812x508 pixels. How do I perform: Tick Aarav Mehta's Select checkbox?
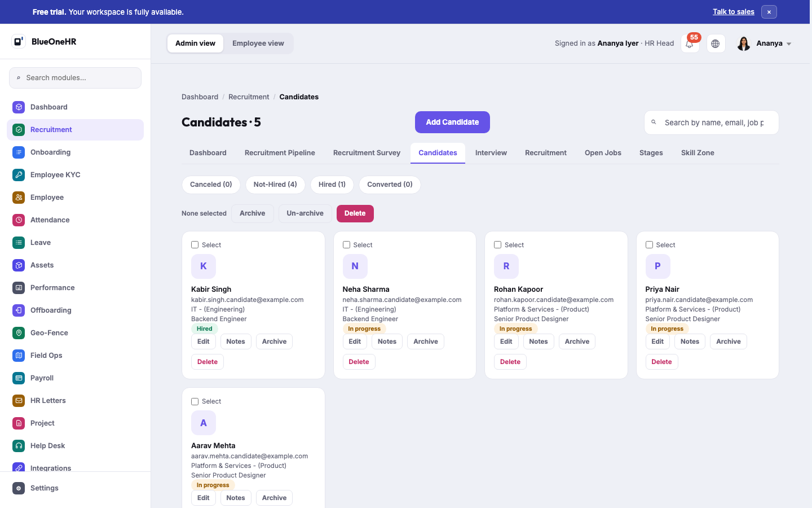[x=195, y=401]
